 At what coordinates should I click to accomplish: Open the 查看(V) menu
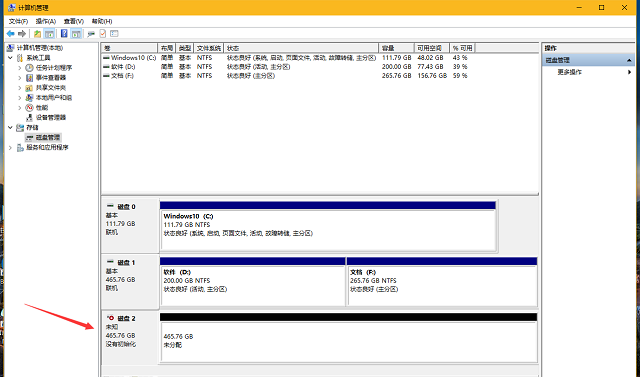coord(73,21)
